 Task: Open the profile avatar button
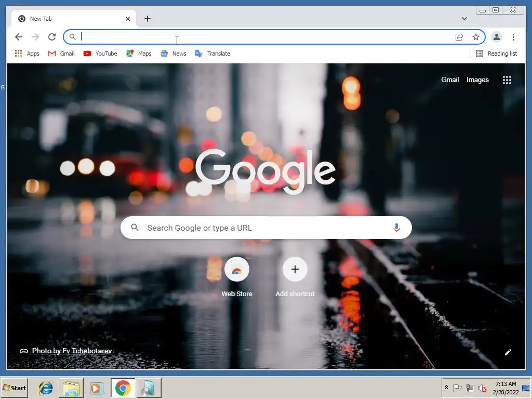coord(496,37)
